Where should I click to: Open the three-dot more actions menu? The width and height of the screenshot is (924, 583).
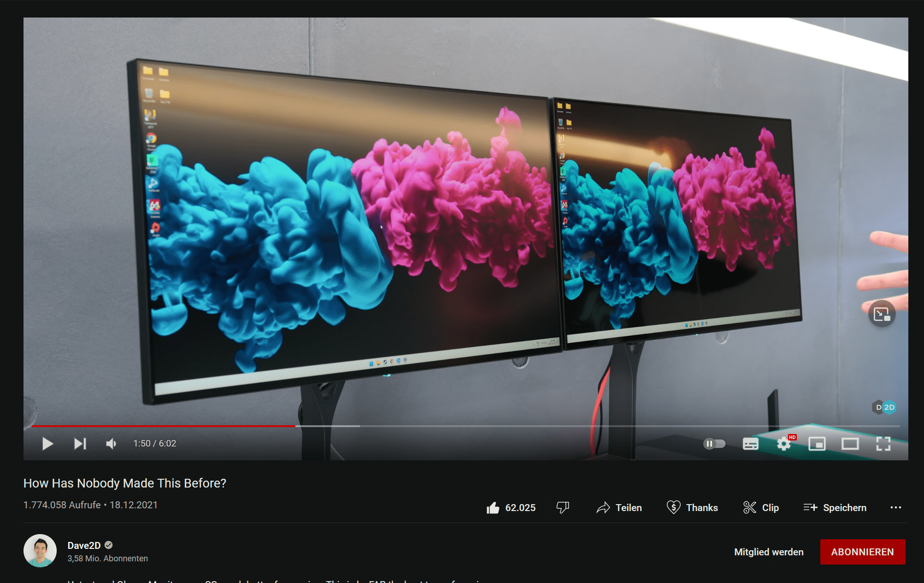click(895, 508)
